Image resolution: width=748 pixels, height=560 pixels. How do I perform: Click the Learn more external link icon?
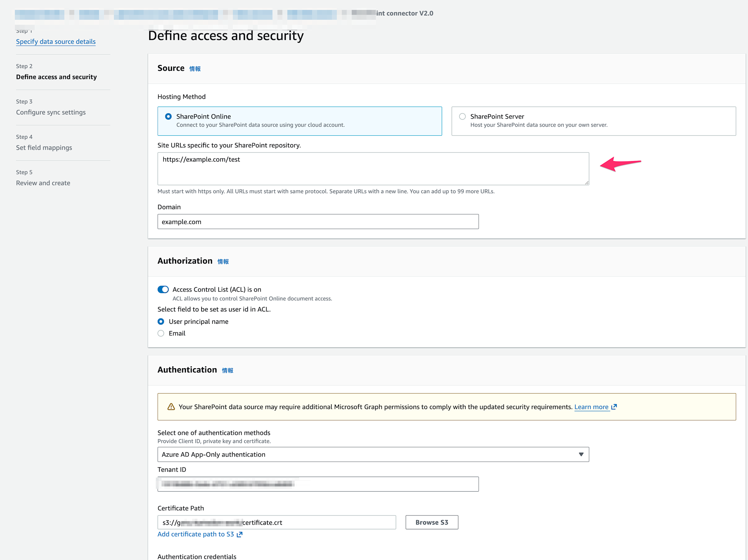(x=614, y=407)
